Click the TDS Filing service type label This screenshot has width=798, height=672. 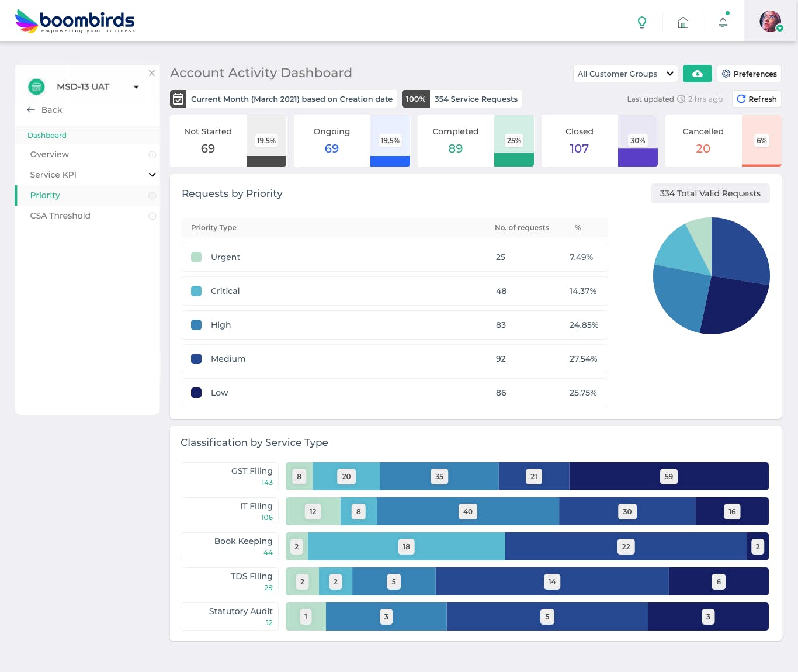[252, 576]
